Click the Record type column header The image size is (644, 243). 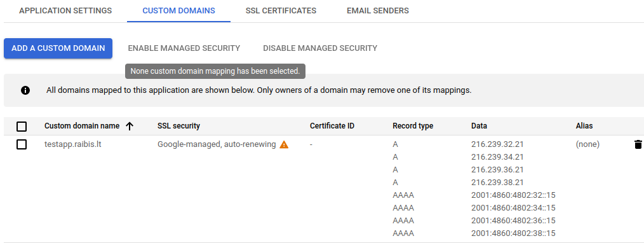tap(413, 126)
